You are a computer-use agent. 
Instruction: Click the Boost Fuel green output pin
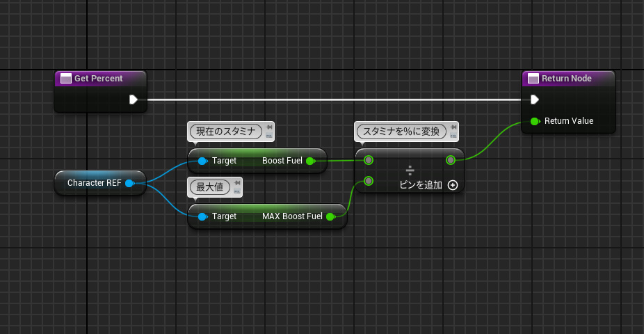[310, 161]
